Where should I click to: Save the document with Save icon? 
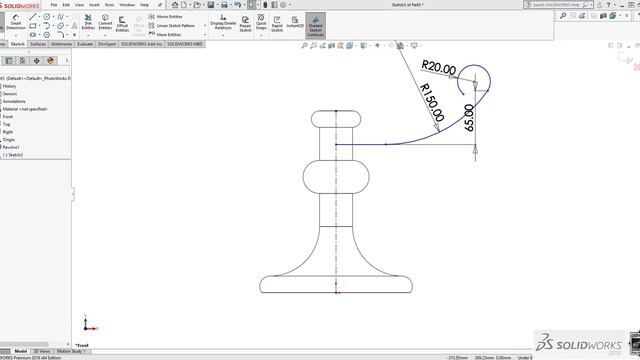click(x=211, y=5)
